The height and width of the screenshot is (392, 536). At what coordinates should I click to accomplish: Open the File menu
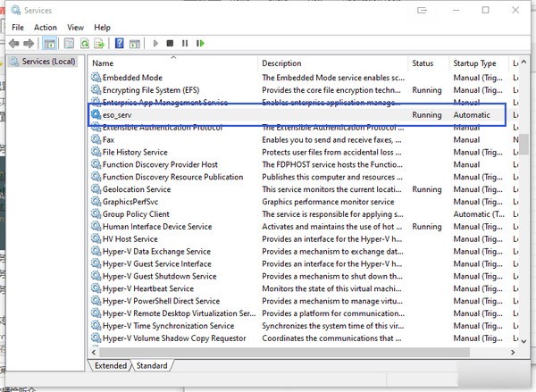pyautogui.click(x=18, y=28)
